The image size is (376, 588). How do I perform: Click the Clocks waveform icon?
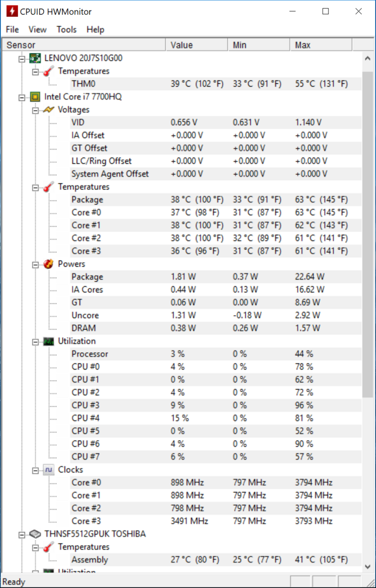pos(48,469)
